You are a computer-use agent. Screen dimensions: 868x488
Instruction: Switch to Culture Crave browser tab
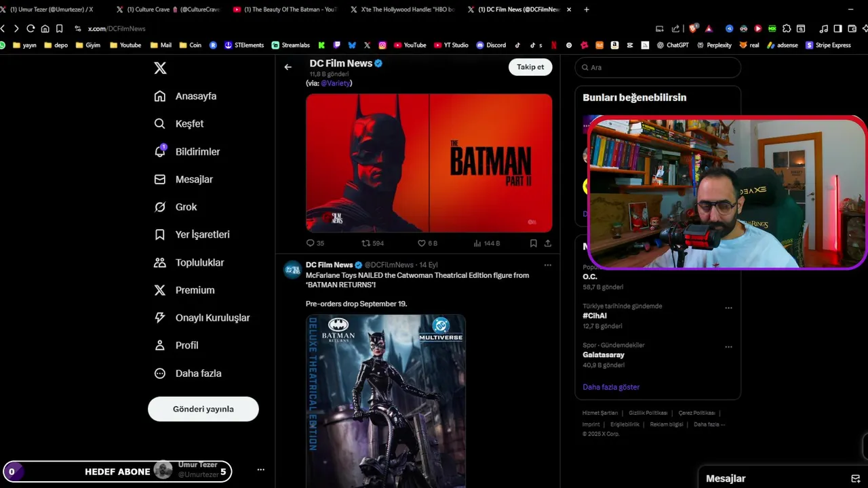(x=168, y=9)
